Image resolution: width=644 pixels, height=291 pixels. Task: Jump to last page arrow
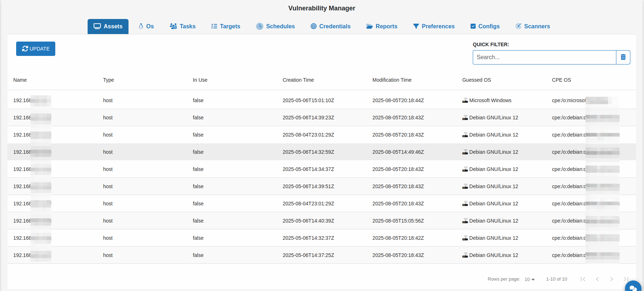click(625, 279)
